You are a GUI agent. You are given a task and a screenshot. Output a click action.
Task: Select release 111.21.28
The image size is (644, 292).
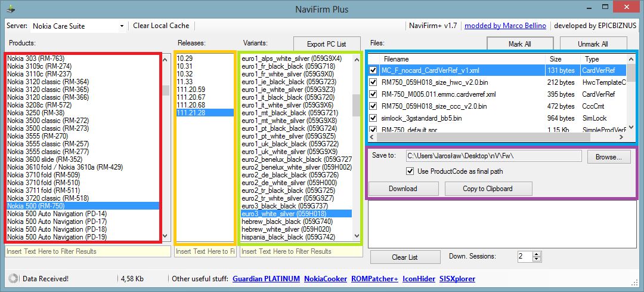[x=205, y=113]
